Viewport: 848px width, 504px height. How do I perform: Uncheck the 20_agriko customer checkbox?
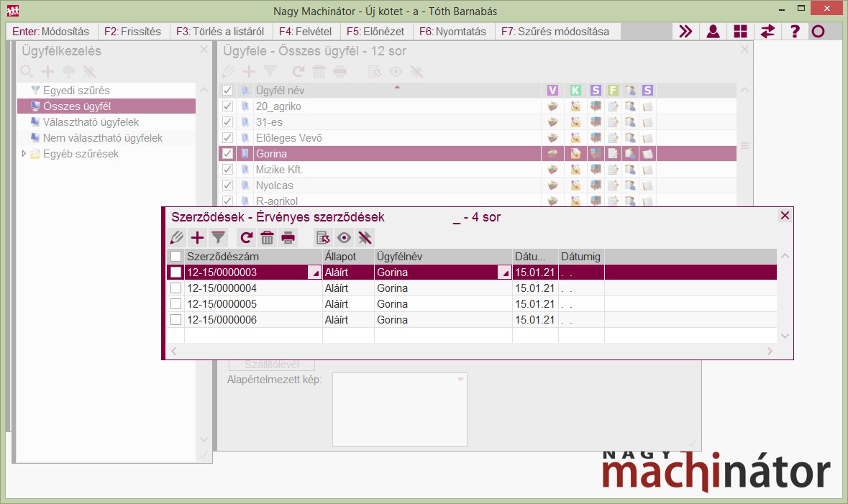coord(228,106)
